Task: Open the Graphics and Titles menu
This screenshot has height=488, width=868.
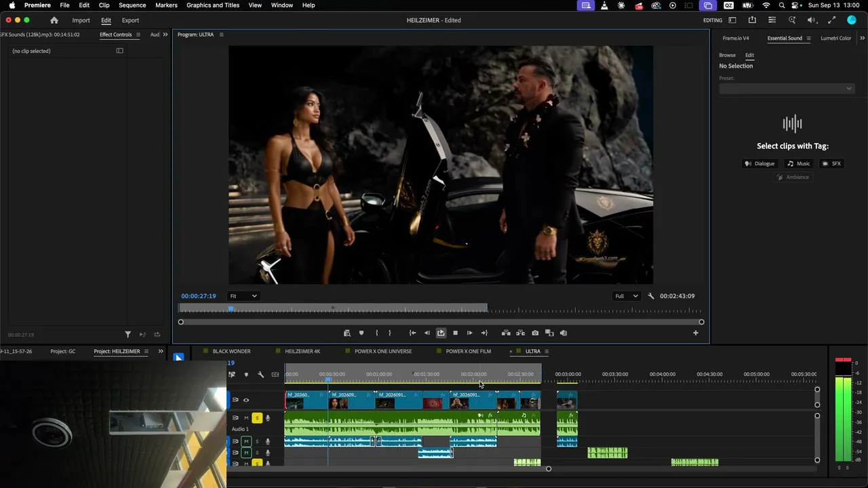Action: tap(213, 5)
